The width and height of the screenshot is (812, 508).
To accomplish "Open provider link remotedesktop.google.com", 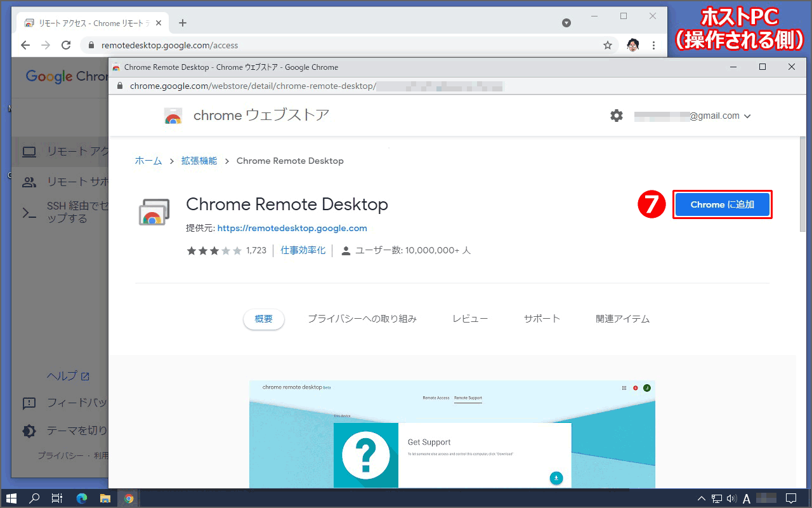I will pos(292,228).
